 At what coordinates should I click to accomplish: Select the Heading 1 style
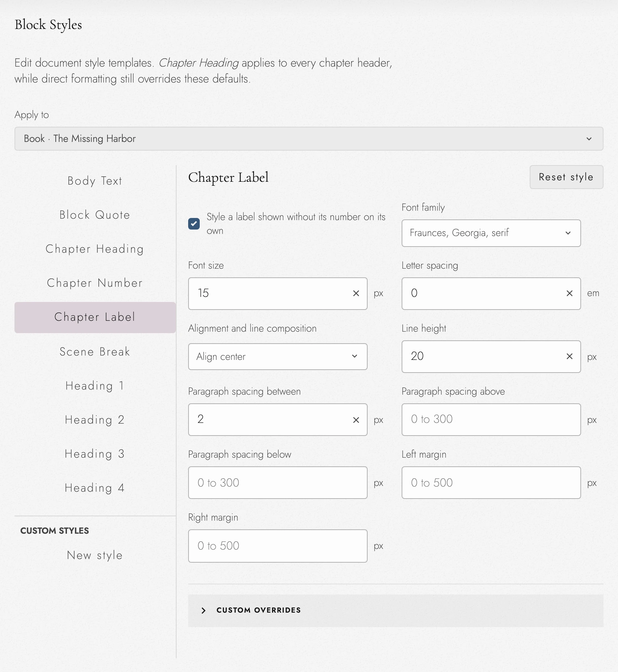(95, 386)
